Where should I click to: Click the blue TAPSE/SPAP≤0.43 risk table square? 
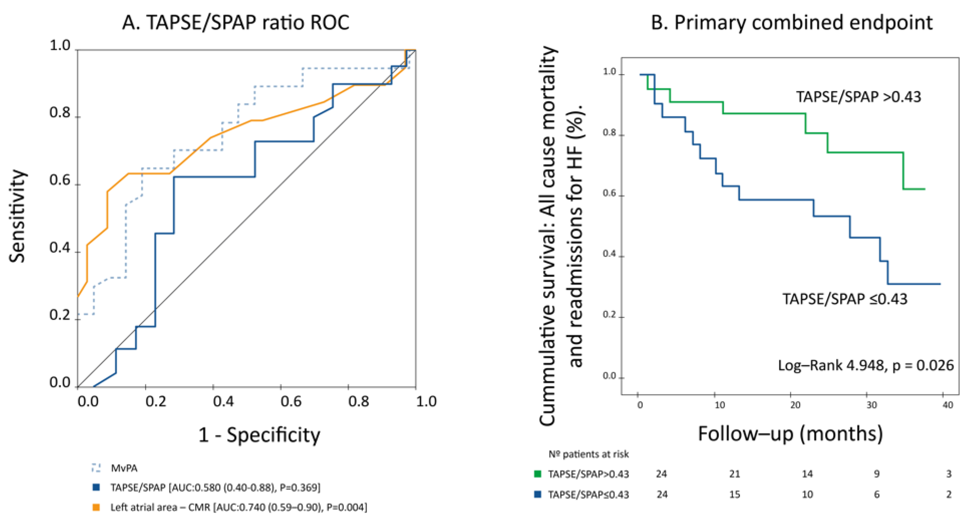[x=538, y=494]
